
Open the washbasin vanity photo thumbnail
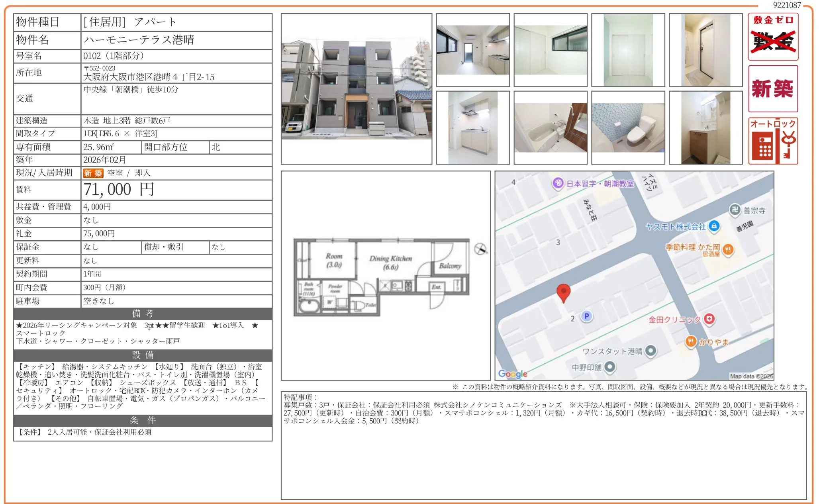(705, 127)
